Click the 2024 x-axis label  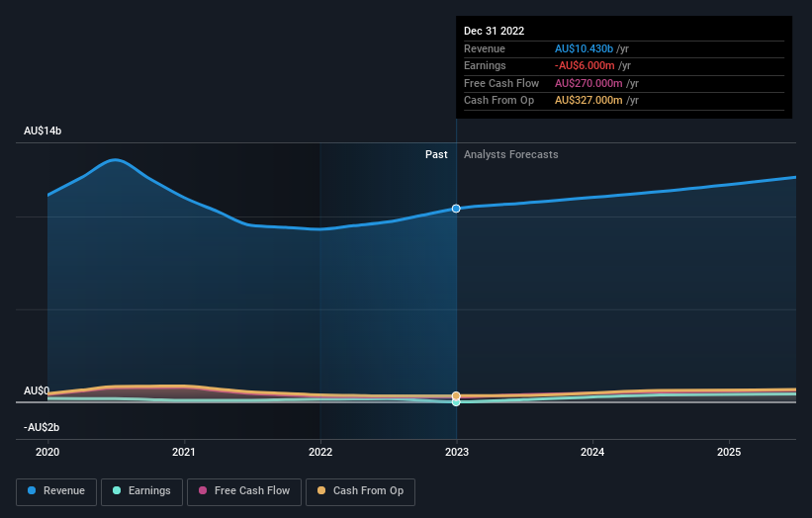coord(592,452)
